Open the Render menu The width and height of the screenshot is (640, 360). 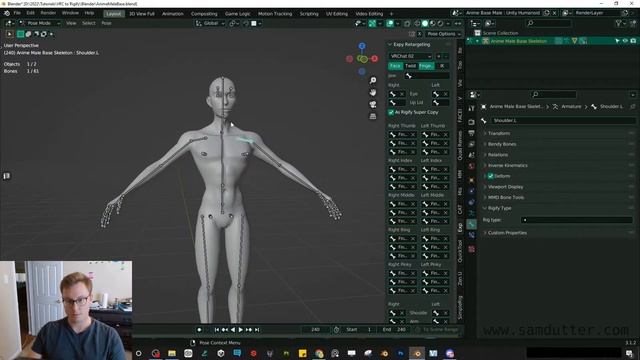pos(48,13)
